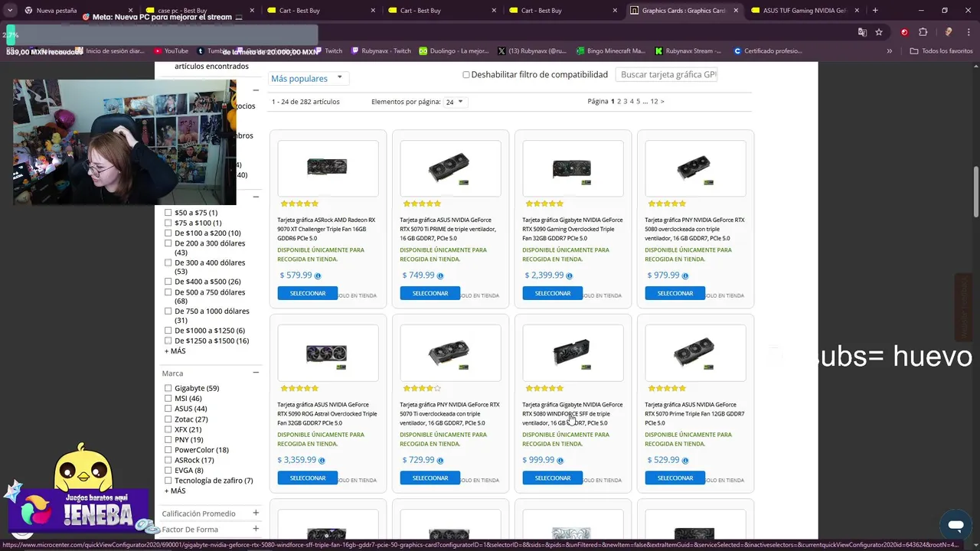Image resolution: width=980 pixels, height=551 pixels.
Task: Check De 750 a 1000 dólares filter
Action: point(168,311)
